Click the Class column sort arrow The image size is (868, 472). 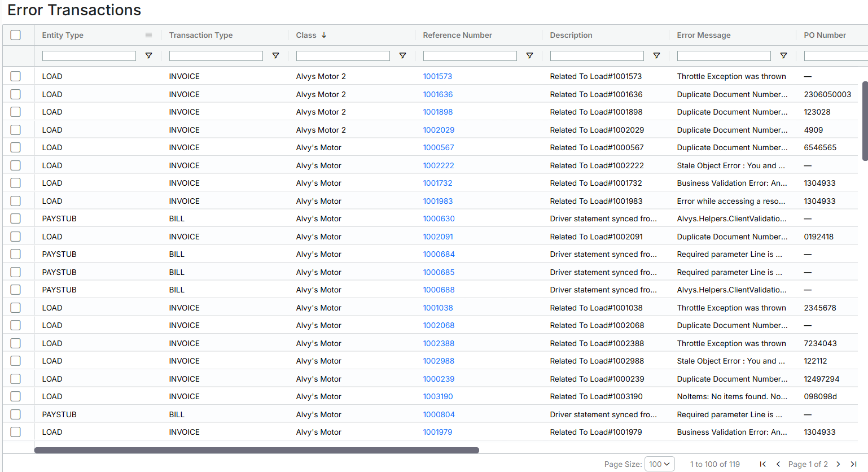point(324,35)
